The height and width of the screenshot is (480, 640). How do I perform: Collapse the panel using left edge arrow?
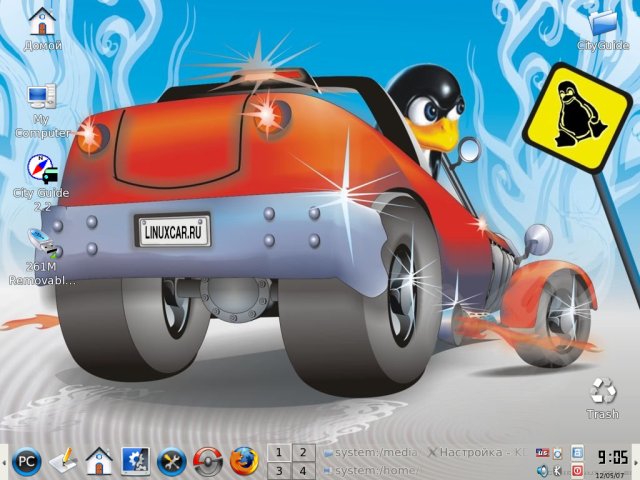tap(4, 461)
